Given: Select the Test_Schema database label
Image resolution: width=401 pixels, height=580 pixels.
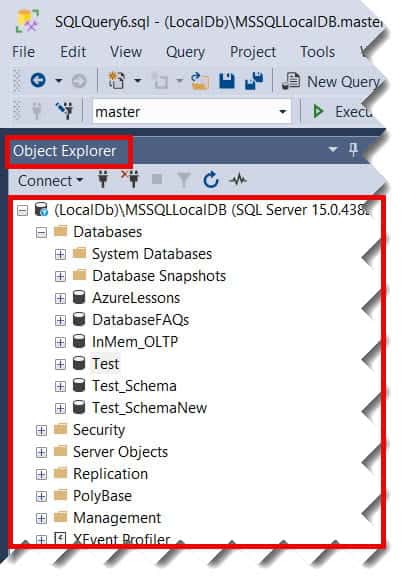Looking at the screenshot, I should (134, 386).
